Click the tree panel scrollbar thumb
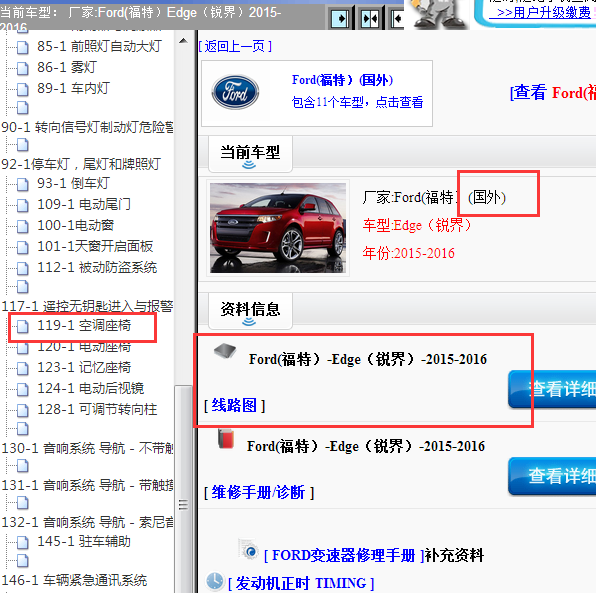This screenshot has width=596, height=593. point(183,488)
